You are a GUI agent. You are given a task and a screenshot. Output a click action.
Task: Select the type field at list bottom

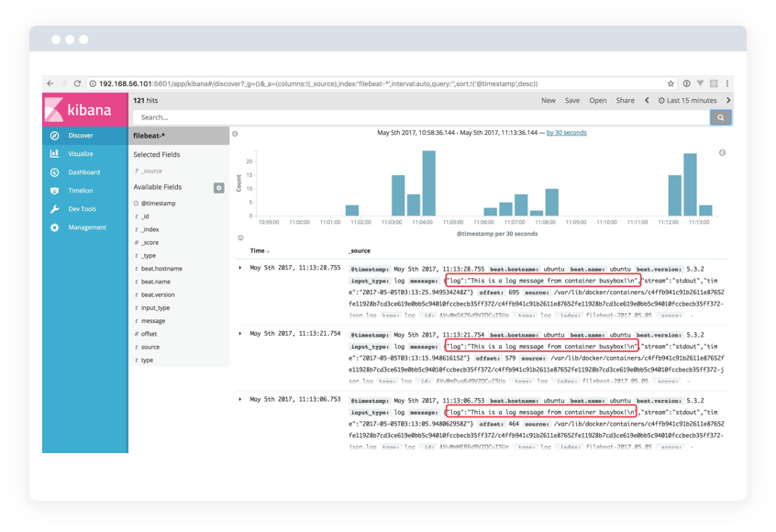[147, 360]
